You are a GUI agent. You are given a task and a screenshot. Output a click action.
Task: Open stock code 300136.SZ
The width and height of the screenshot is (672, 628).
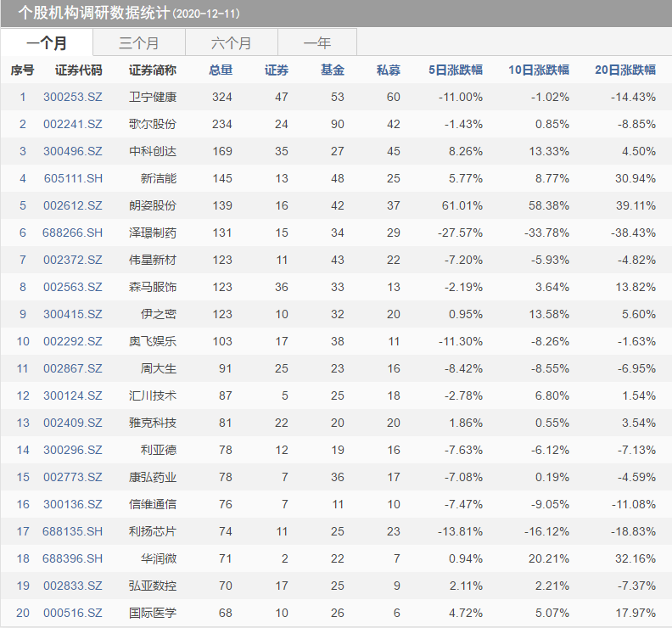click(73, 504)
